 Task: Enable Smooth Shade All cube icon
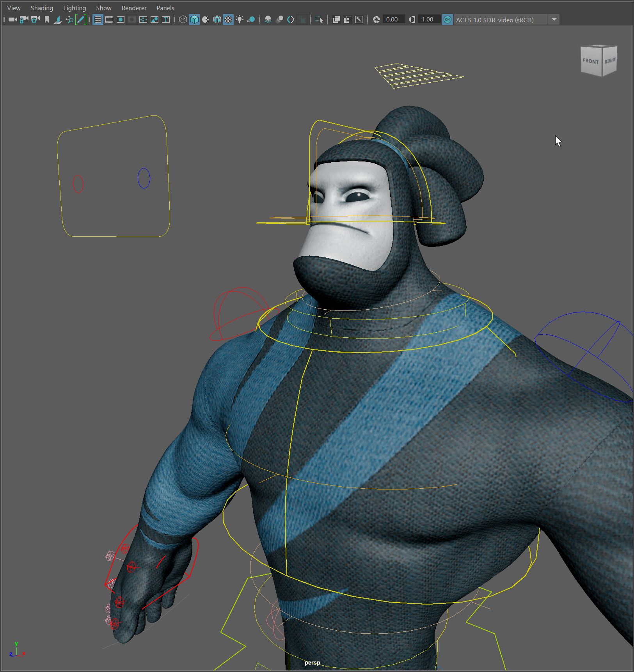point(194,20)
